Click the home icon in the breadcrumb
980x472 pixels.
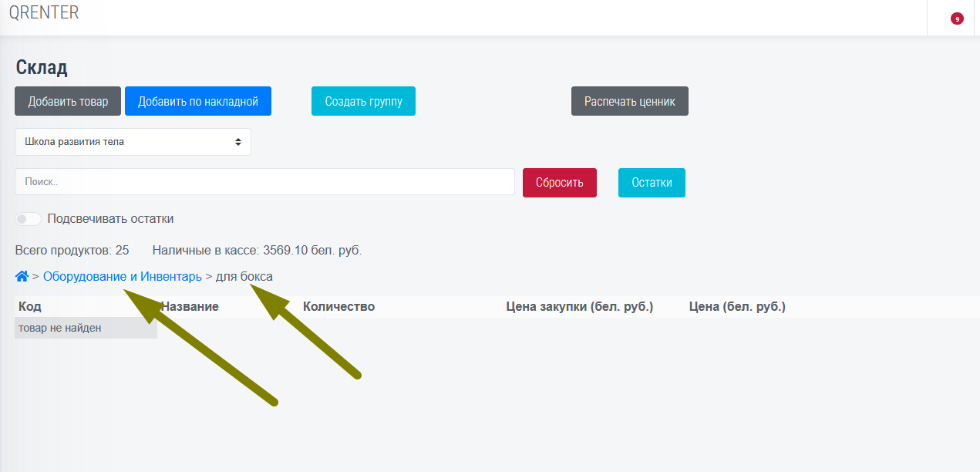click(x=22, y=276)
